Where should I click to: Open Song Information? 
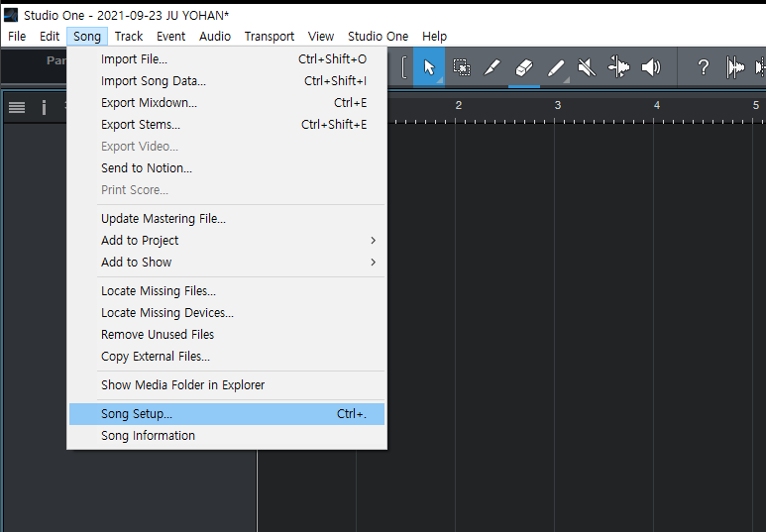[227, 435]
